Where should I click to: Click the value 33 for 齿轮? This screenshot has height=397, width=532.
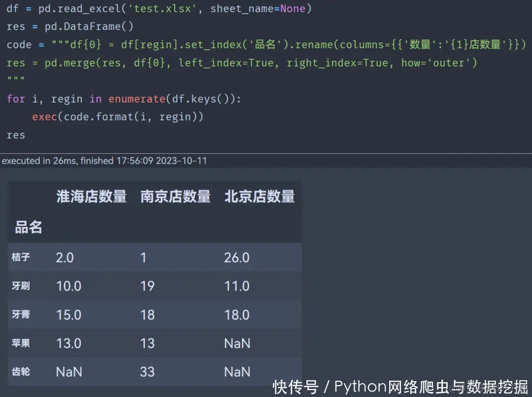[x=147, y=372]
